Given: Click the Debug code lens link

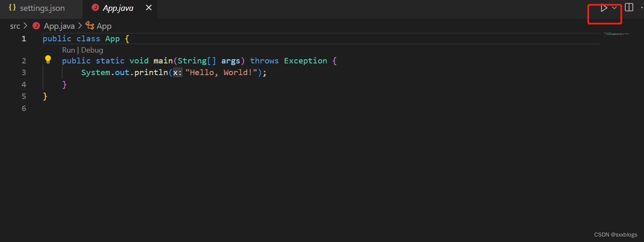Looking at the screenshot, I should (x=92, y=50).
